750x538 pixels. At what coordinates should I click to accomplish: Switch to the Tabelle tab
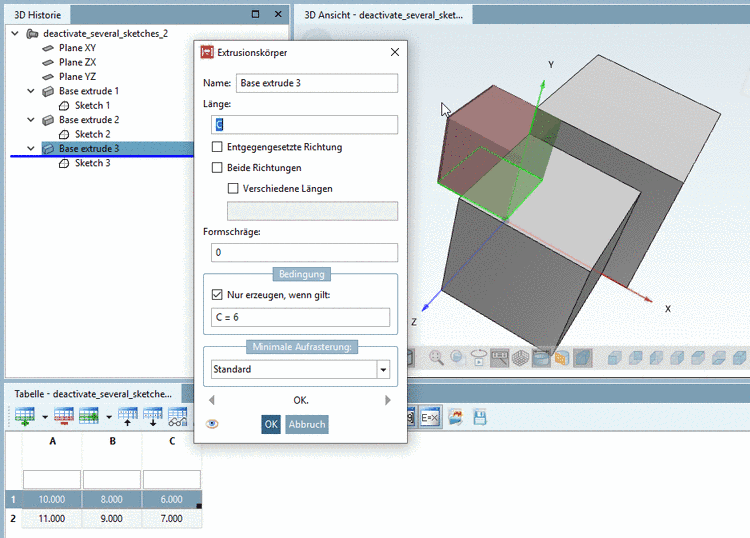click(x=93, y=394)
